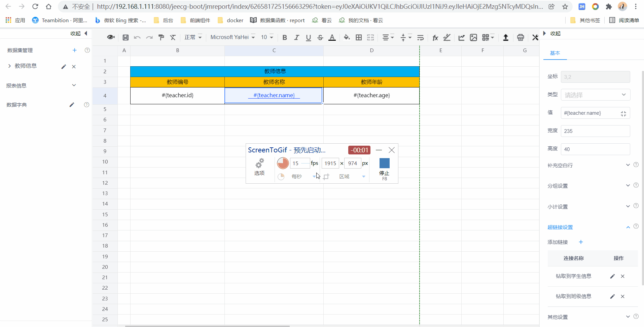Open horizontal alignment dropdown
Viewport: 644px width, 327px height.
tap(388, 37)
